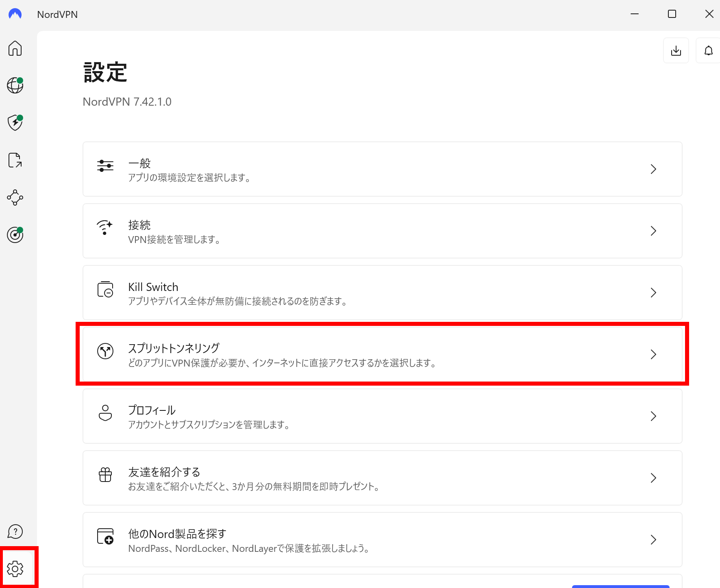The image size is (720, 588).
Task: Click the settings gear icon
Action: [15, 569]
